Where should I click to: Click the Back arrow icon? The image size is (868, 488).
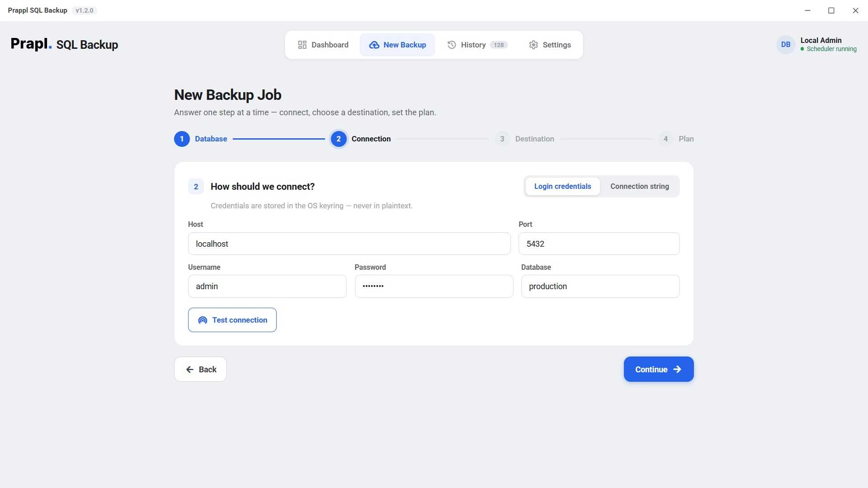point(189,370)
